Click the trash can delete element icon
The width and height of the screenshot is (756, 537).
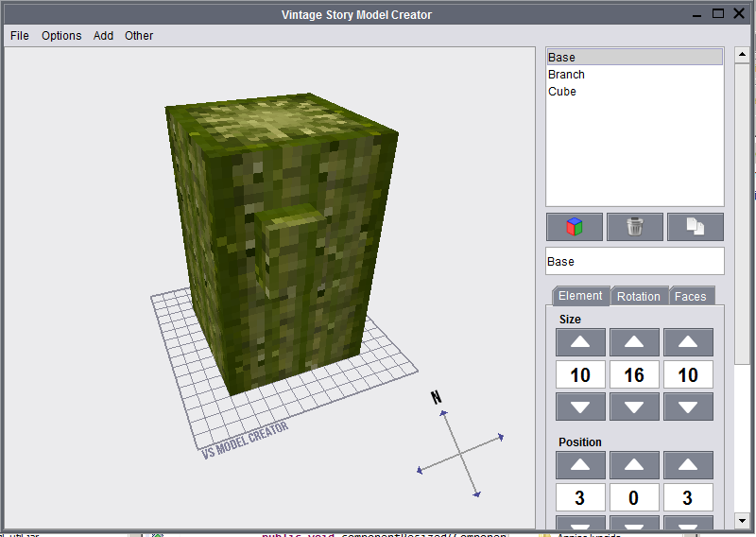[634, 227]
